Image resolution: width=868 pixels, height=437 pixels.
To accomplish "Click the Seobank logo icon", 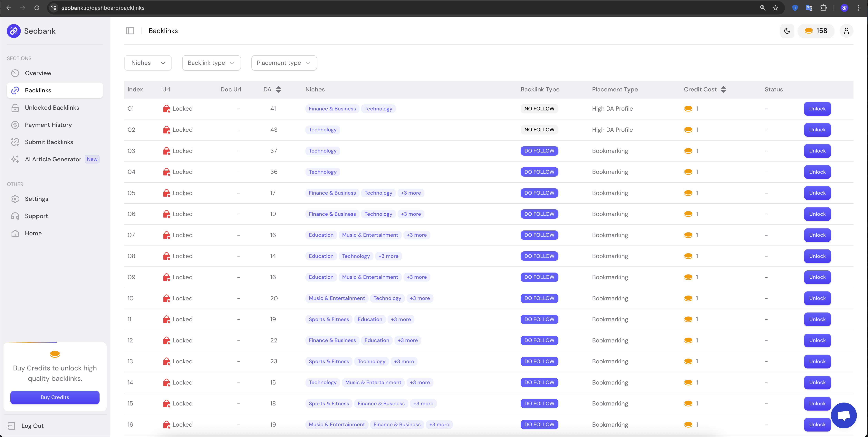I will pos(14,31).
